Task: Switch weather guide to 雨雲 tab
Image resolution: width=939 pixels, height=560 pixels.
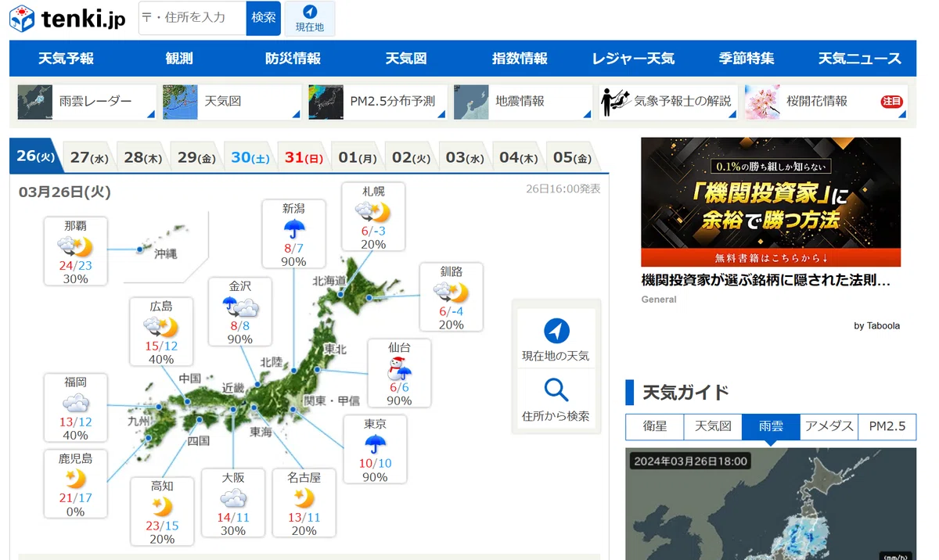Action: pos(771,426)
